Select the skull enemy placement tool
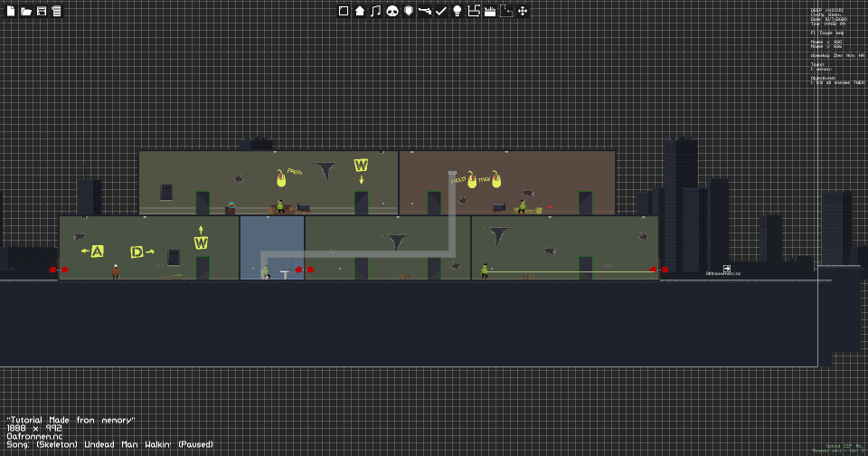This screenshot has width=868, height=456. coord(392,11)
